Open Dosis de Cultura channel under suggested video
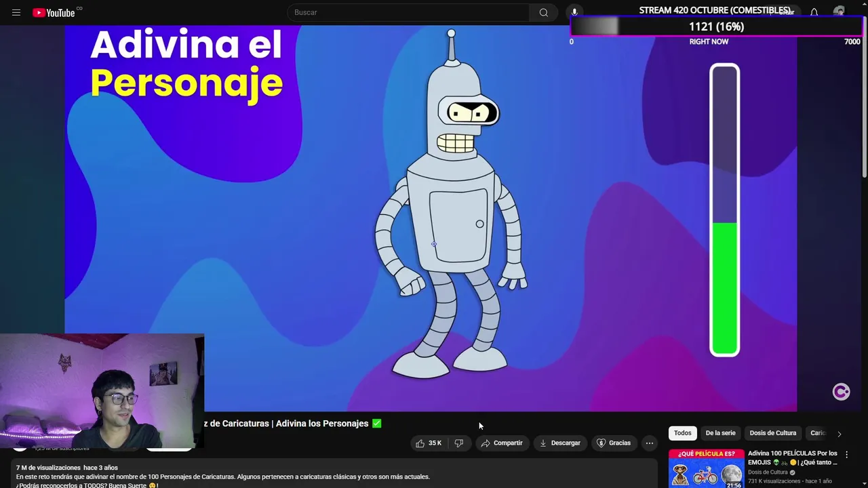 pyautogui.click(x=768, y=472)
